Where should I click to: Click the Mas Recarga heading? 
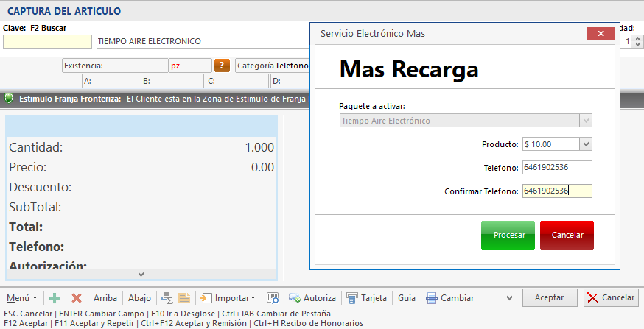(x=409, y=69)
